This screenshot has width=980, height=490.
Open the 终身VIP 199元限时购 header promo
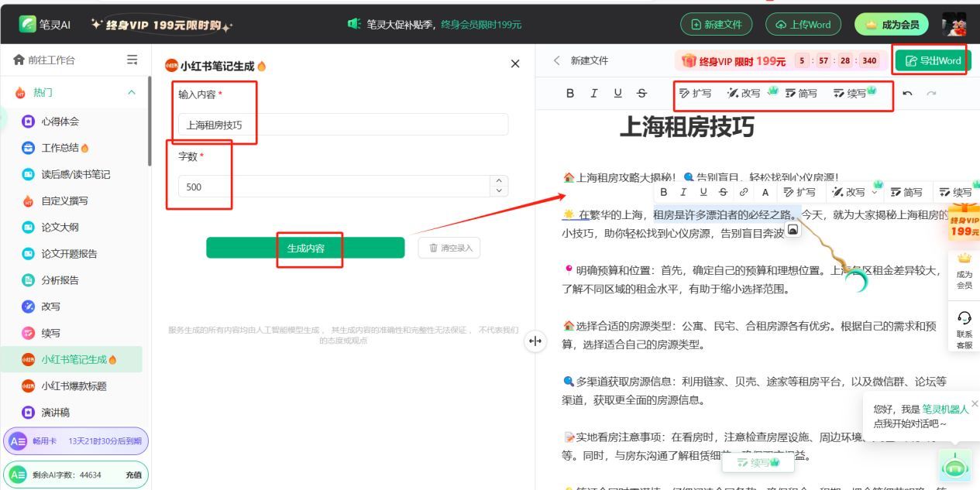(x=161, y=24)
